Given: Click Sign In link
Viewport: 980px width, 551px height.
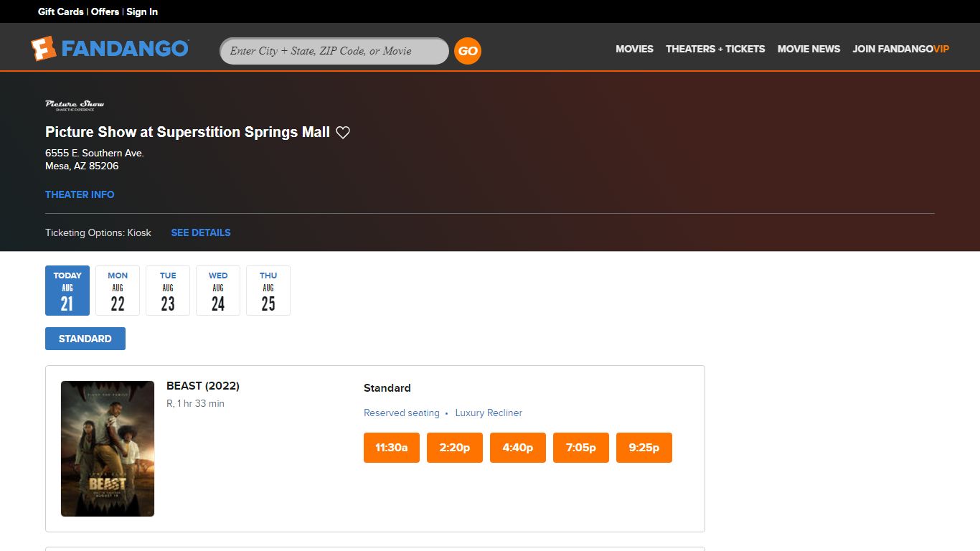Looking at the screenshot, I should point(142,11).
